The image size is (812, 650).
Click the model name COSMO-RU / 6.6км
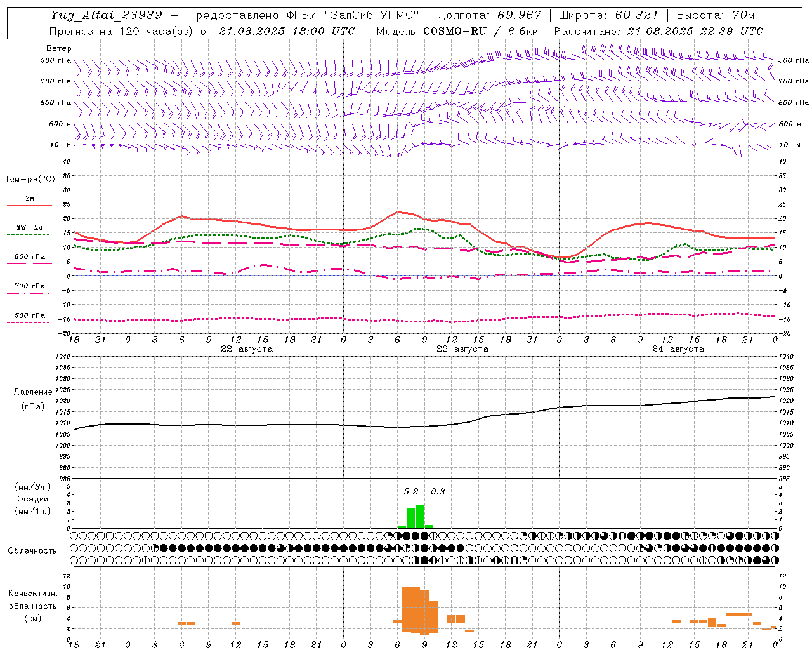pos(481,31)
